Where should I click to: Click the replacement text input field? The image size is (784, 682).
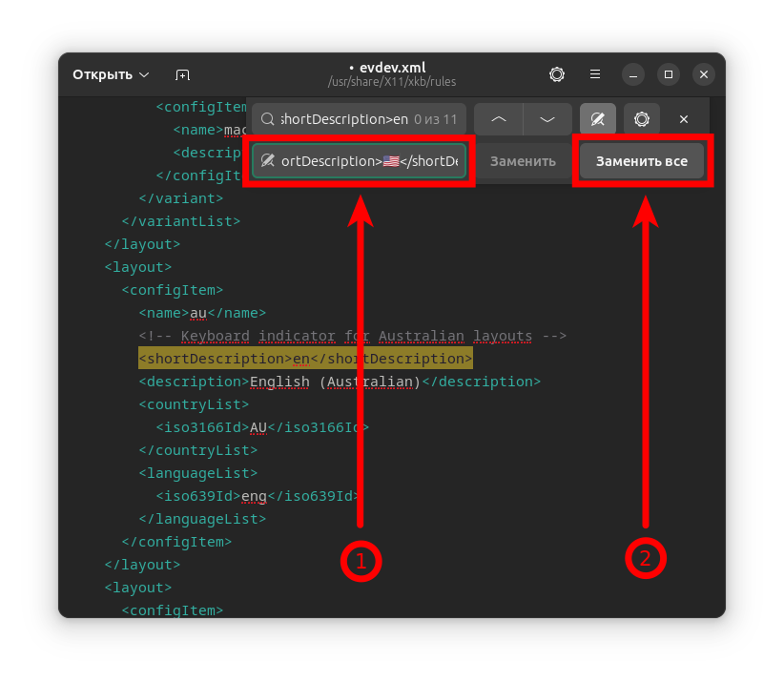pos(359,161)
